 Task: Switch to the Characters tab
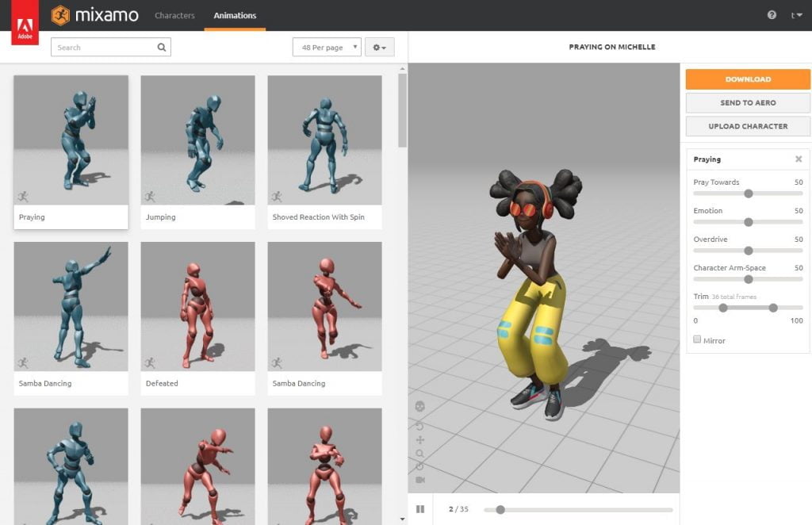174,15
